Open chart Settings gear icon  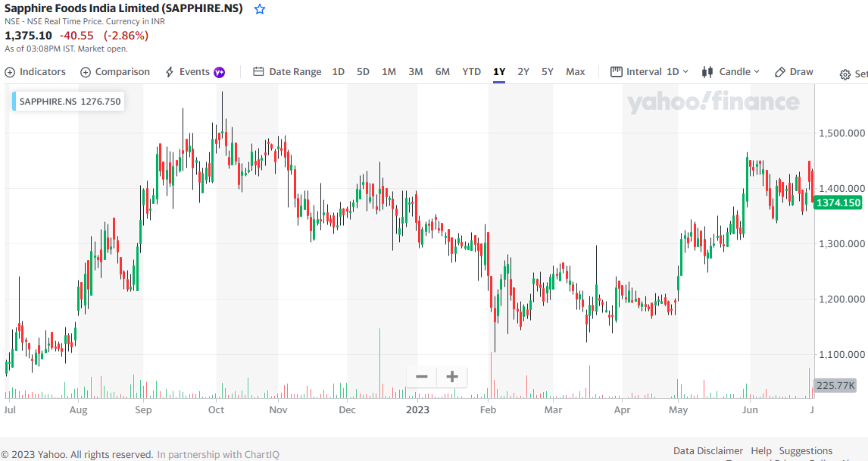(845, 74)
